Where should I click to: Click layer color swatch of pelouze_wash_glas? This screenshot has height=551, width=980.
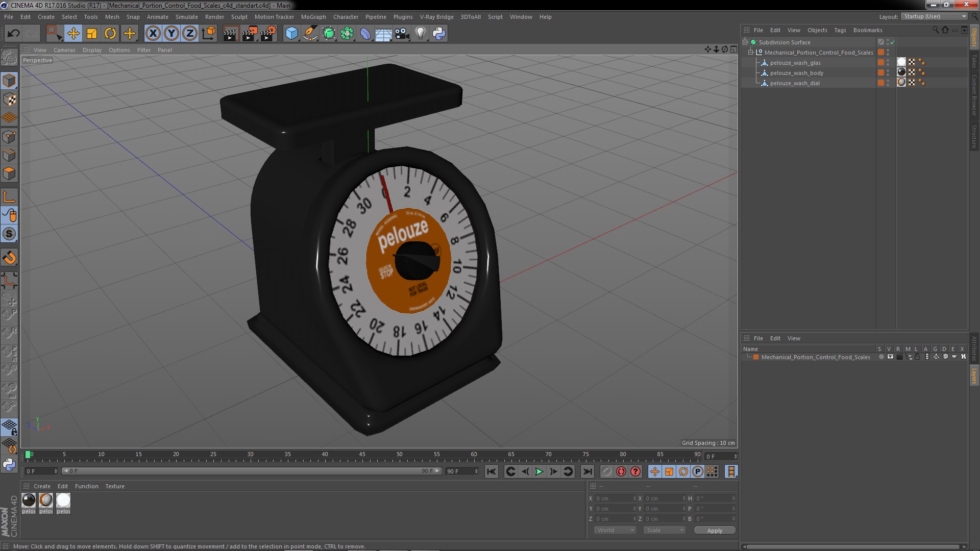point(881,63)
